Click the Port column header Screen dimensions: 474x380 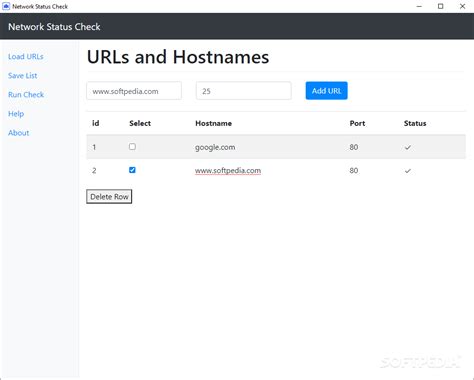tap(357, 123)
